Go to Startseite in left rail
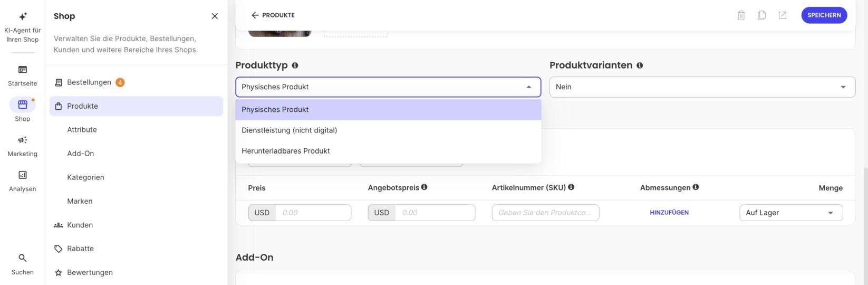The height and width of the screenshot is (285, 868). point(23,76)
